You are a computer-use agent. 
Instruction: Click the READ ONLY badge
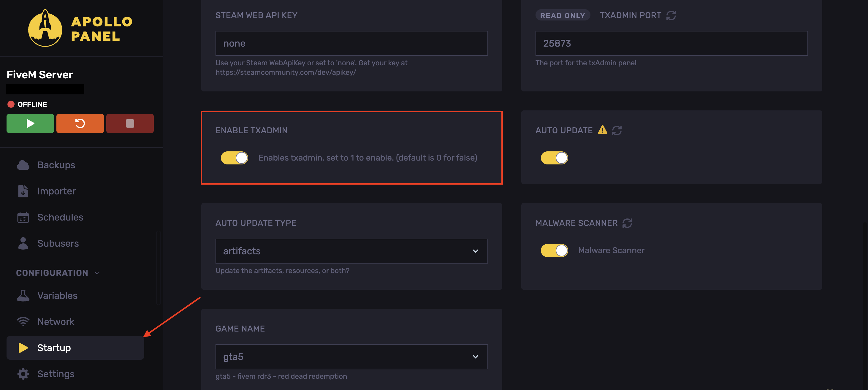pos(562,15)
